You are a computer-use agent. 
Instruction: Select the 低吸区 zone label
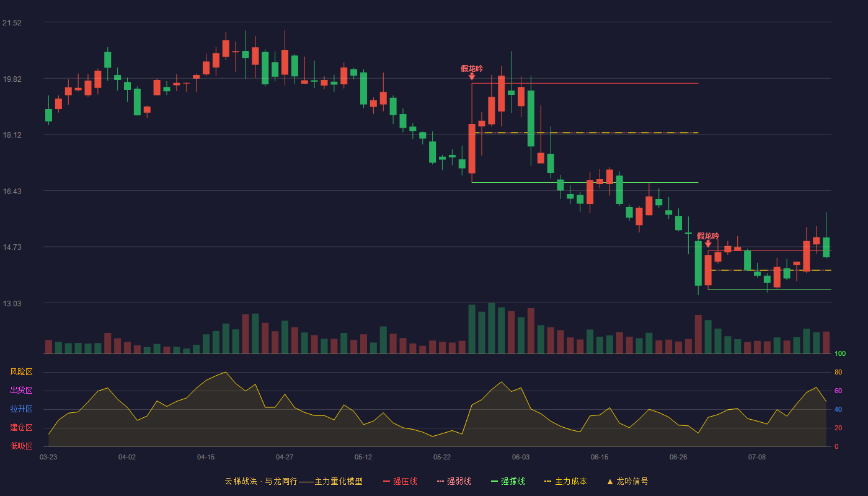tap(21, 446)
